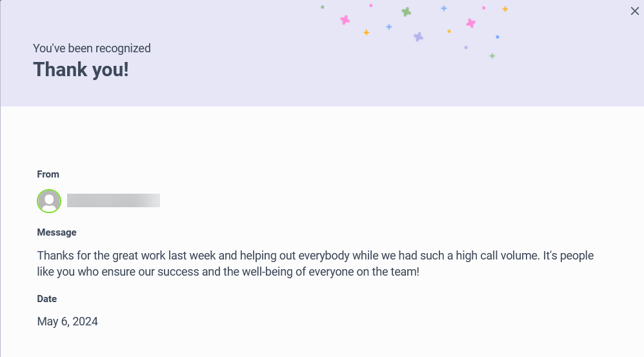Select the 'You've been recognized' subtitle text

(x=92, y=48)
